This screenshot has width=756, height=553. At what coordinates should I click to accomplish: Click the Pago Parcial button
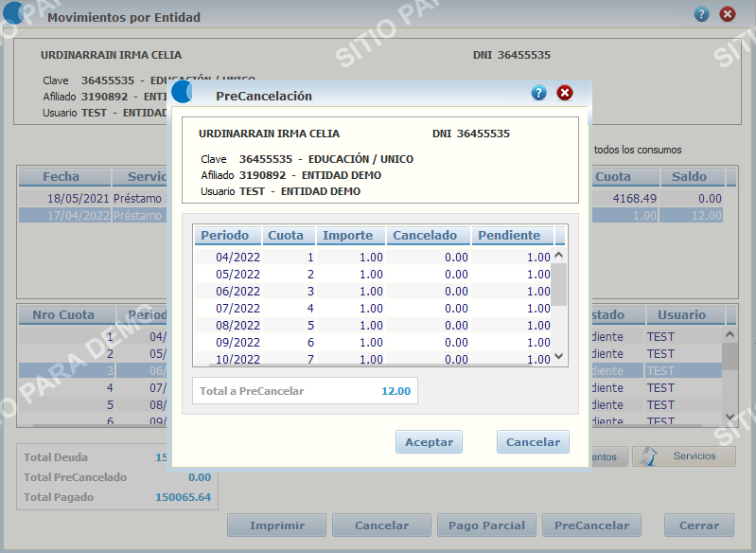[486, 526]
